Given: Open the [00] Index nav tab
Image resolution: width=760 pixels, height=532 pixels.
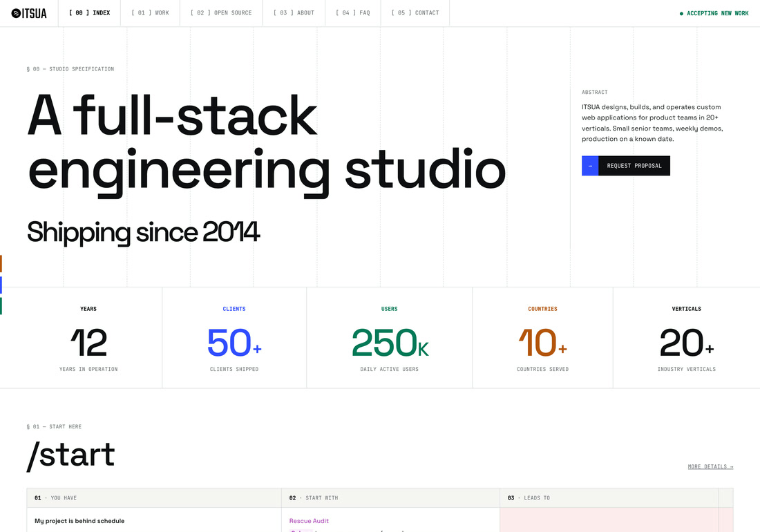Looking at the screenshot, I should 89,13.
